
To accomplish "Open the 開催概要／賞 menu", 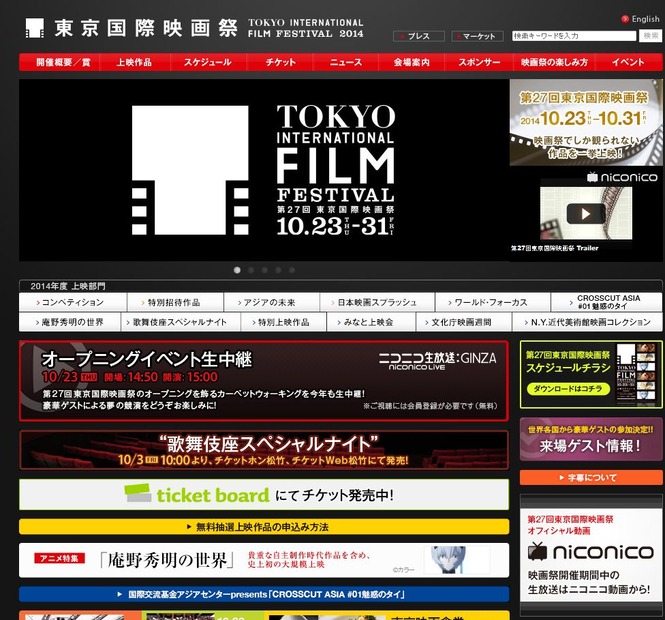I will [x=60, y=62].
